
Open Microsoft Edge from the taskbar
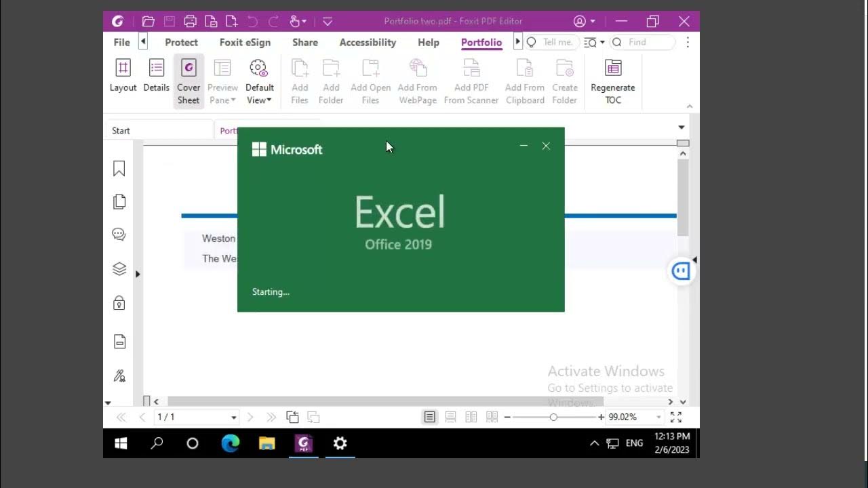coord(231,443)
